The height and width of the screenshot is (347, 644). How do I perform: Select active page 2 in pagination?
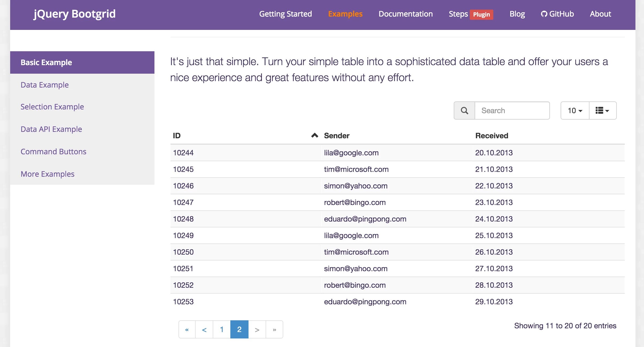pyautogui.click(x=239, y=330)
